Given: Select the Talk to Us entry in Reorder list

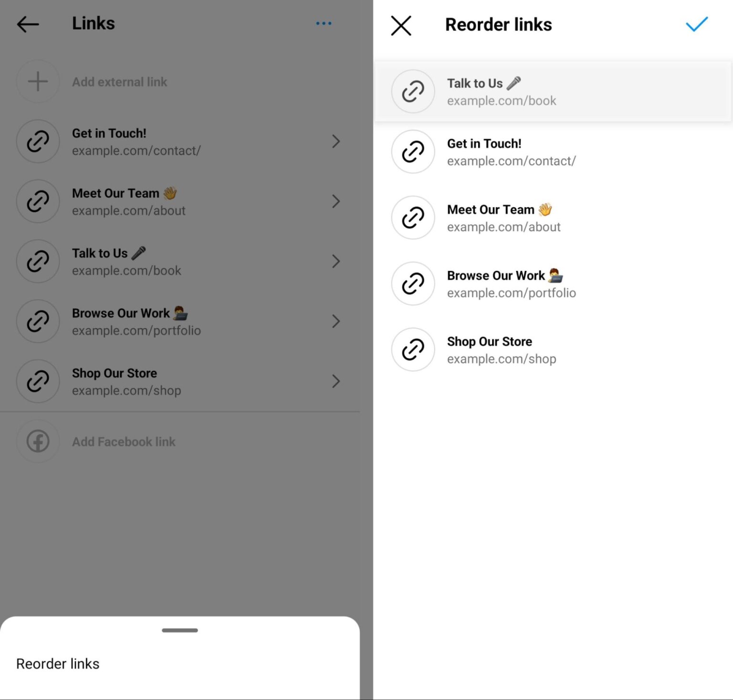Looking at the screenshot, I should [x=525, y=92].
